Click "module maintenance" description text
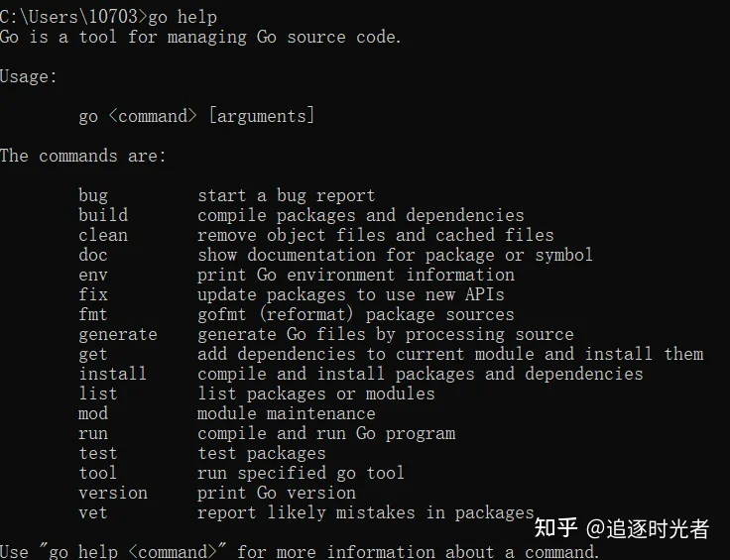The width and height of the screenshot is (730, 560). tap(287, 413)
